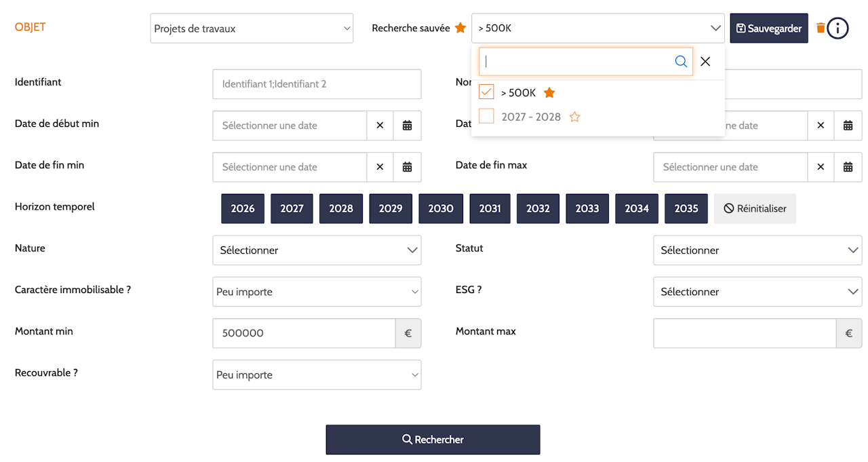Open calendar for Date de fin max

point(848,167)
